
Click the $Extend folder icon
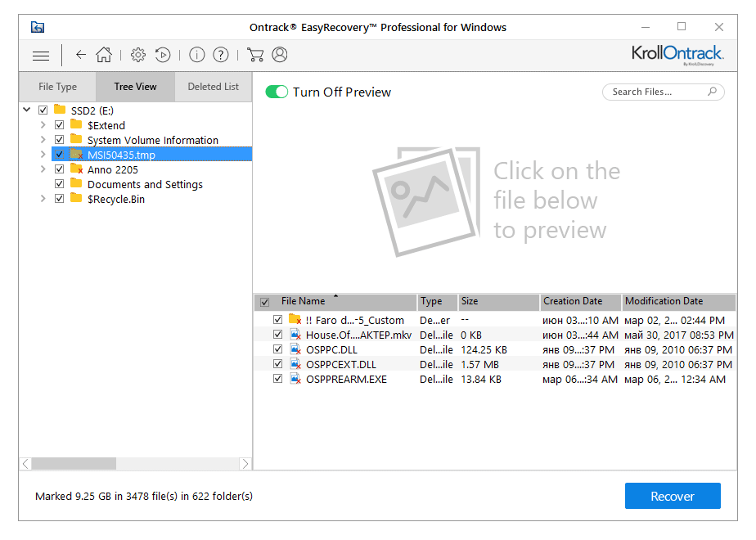(x=76, y=124)
